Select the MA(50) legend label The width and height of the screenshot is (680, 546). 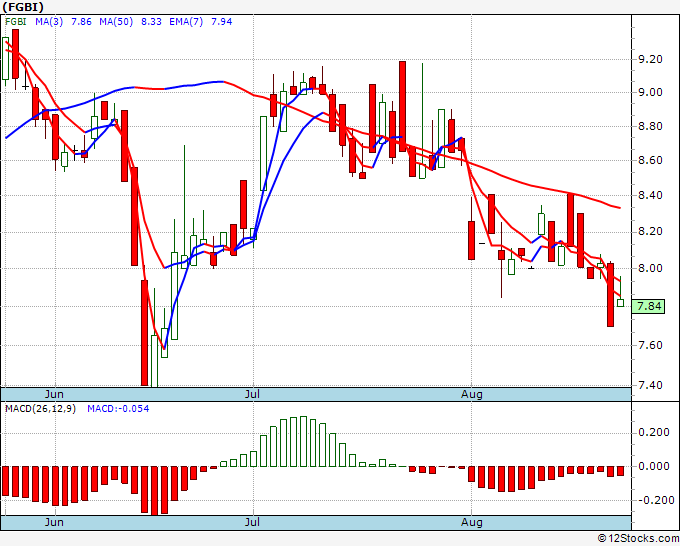(x=116, y=22)
